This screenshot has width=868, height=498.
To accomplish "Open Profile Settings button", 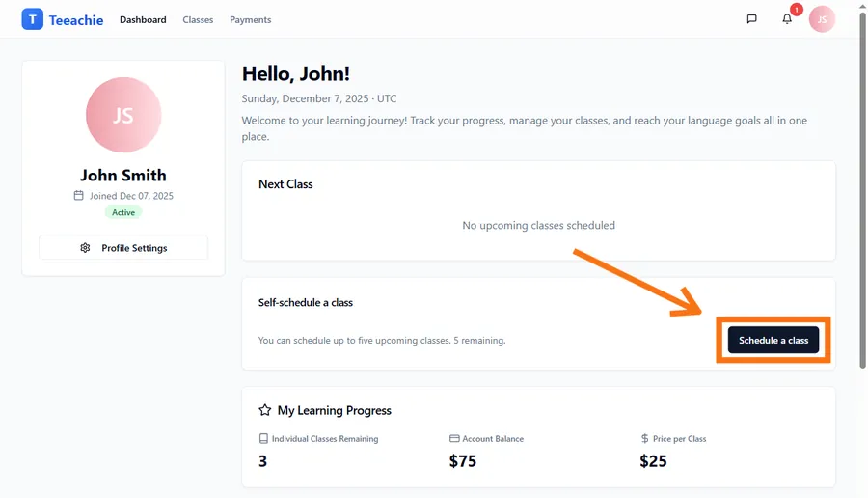I will pyautogui.click(x=123, y=248).
